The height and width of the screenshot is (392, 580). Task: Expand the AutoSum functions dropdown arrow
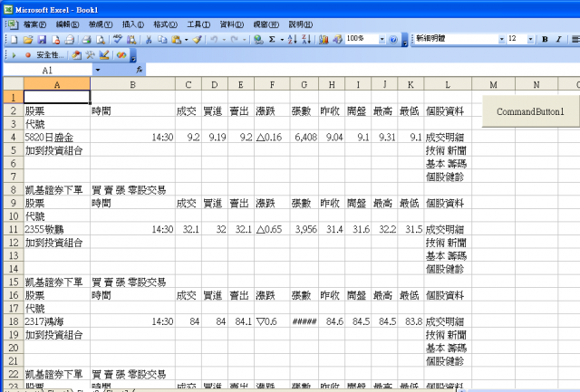tap(282, 39)
